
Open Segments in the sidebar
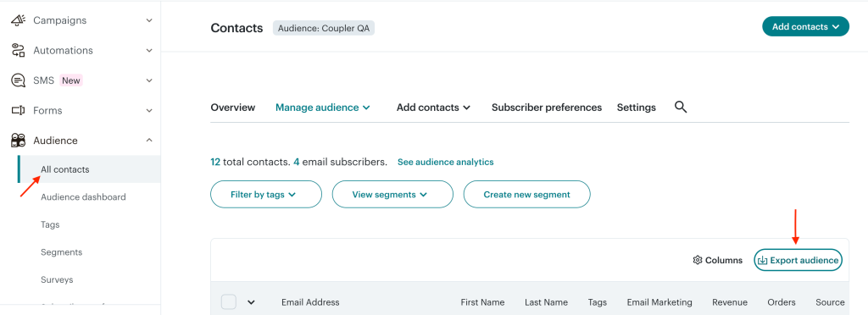[61, 252]
